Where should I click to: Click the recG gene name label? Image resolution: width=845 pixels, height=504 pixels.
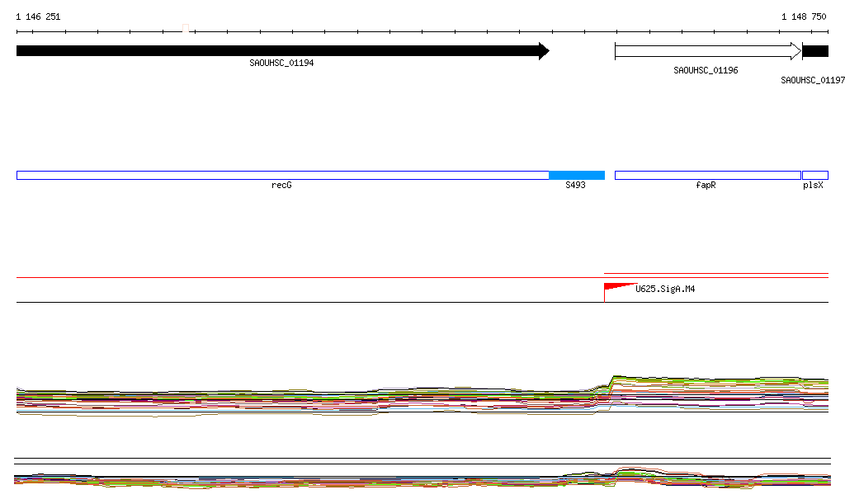pyautogui.click(x=281, y=186)
